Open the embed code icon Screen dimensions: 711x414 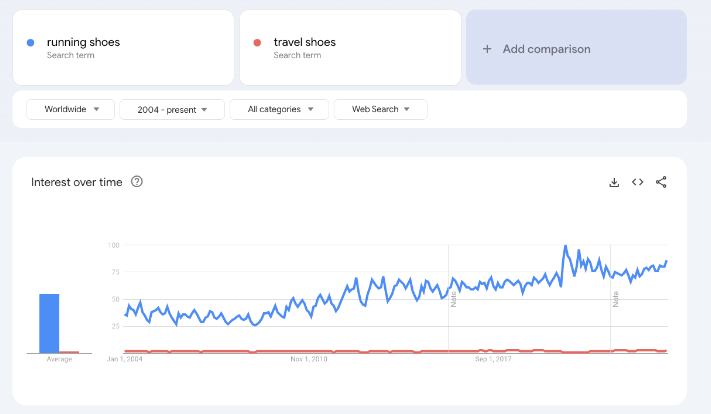click(637, 182)
